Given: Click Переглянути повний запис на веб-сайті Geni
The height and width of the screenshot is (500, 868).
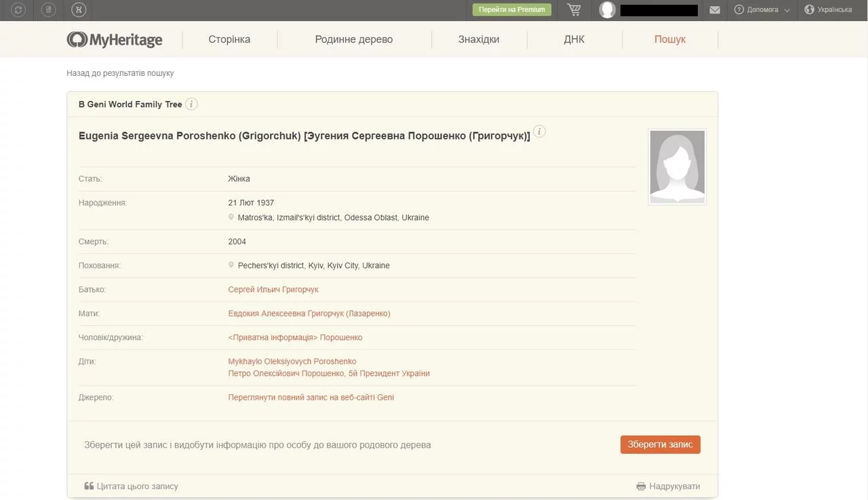Looking at the screenshot, I should click(311, 398).
